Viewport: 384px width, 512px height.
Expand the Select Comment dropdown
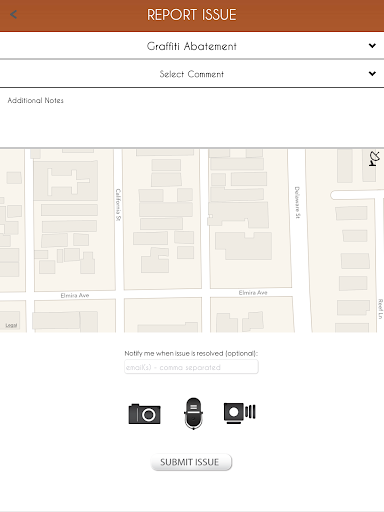pos(192,74)
